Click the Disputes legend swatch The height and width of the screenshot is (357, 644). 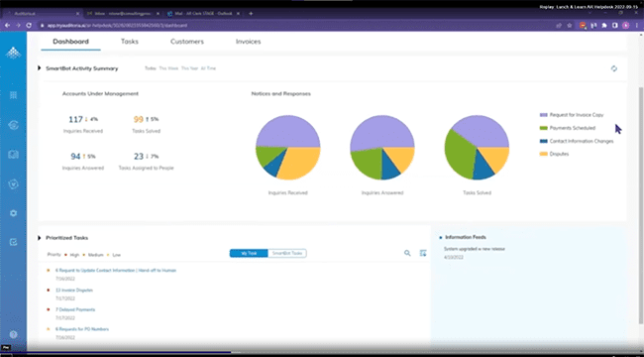543,154
